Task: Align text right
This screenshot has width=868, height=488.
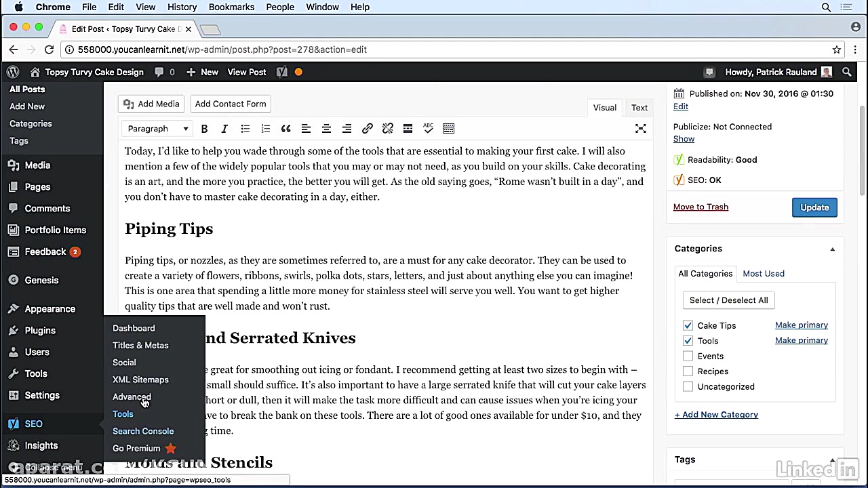Action: (347, 129)
